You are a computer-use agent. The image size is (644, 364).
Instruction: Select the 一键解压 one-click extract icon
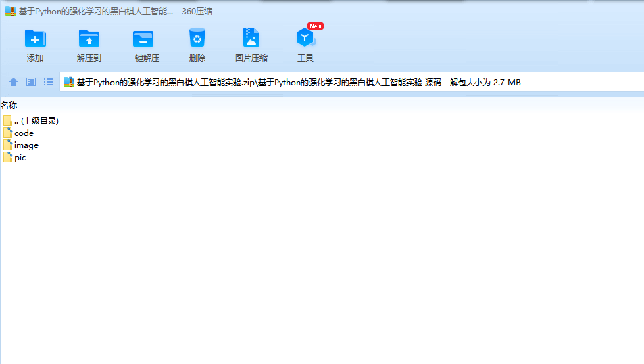pos(143,39)
